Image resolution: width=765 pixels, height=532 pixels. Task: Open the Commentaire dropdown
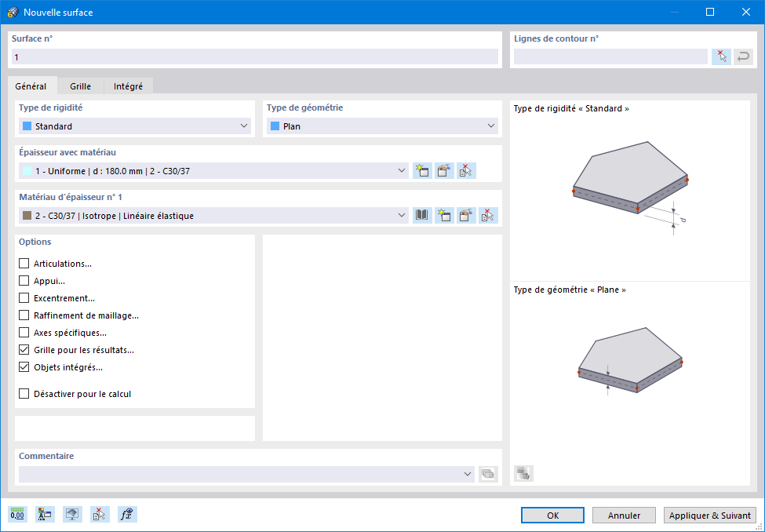coord(246,474)
